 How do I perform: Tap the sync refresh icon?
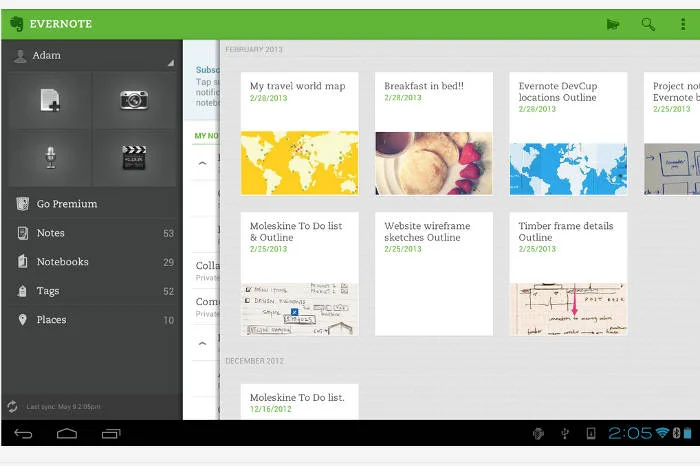[x=12, y=407]
